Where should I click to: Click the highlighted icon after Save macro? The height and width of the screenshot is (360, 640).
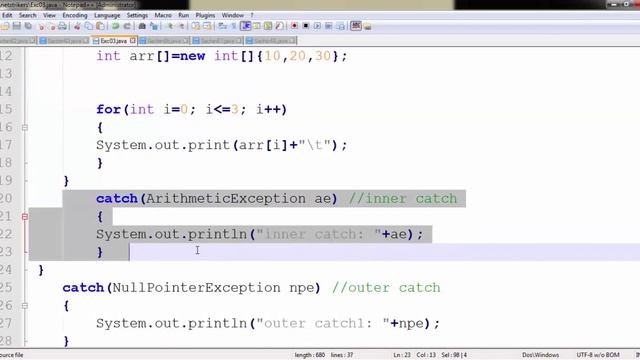pyautogui.click(x=356, y=26)
